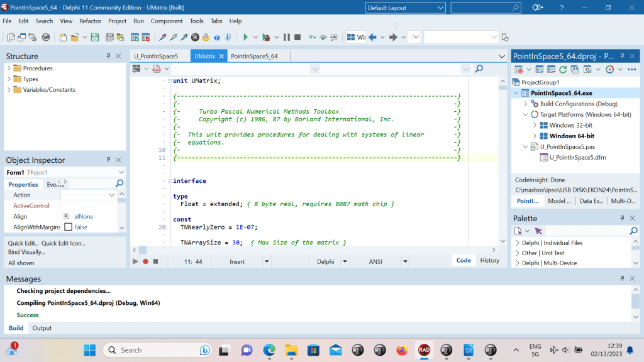Start macro recording with the red dot

[145, 261]
